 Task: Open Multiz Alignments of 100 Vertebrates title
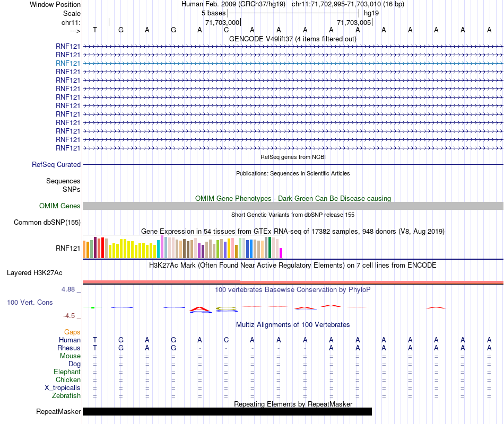(293, 325)
